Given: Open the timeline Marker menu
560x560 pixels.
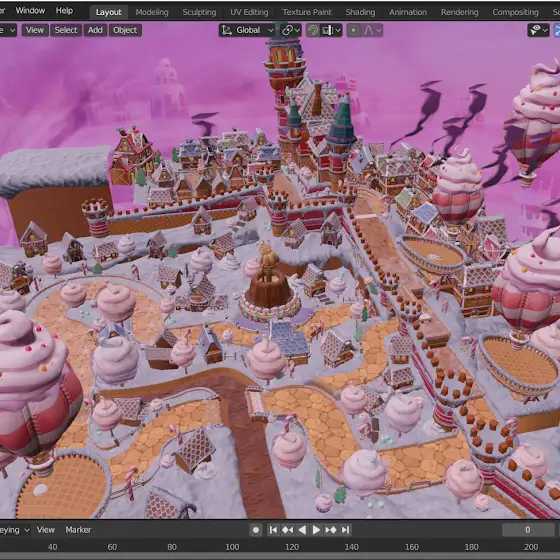Looking at the screenshot, I should [x=78, y=530].
